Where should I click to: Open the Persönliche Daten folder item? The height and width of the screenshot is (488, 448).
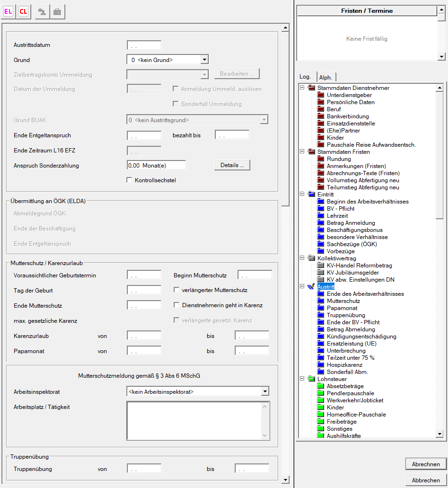click(x=350, y=102)
